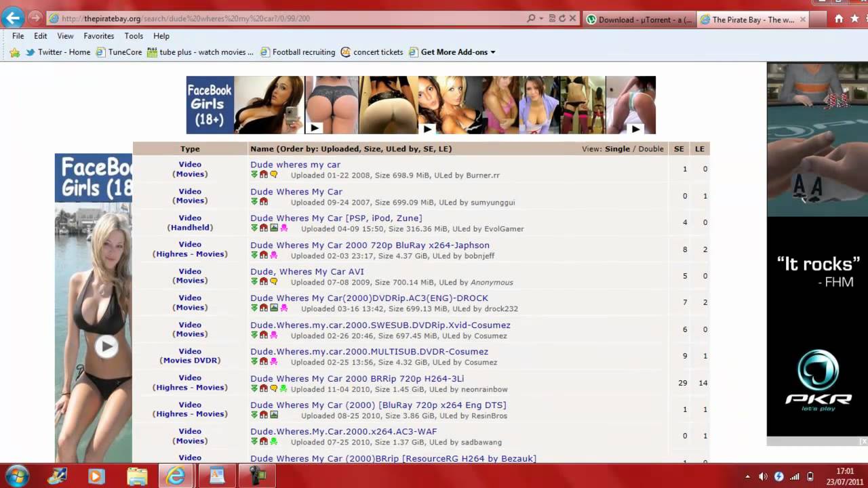Open the View menu

tap(65, 36)
